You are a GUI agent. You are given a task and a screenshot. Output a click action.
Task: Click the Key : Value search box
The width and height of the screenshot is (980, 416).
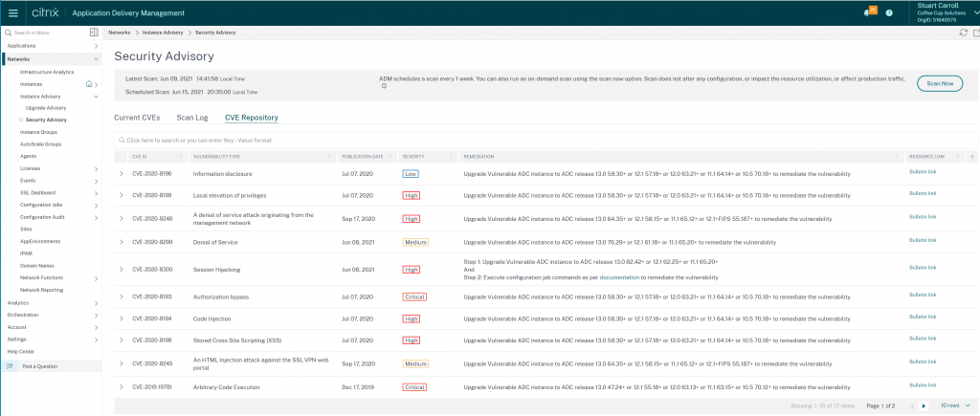546,141
